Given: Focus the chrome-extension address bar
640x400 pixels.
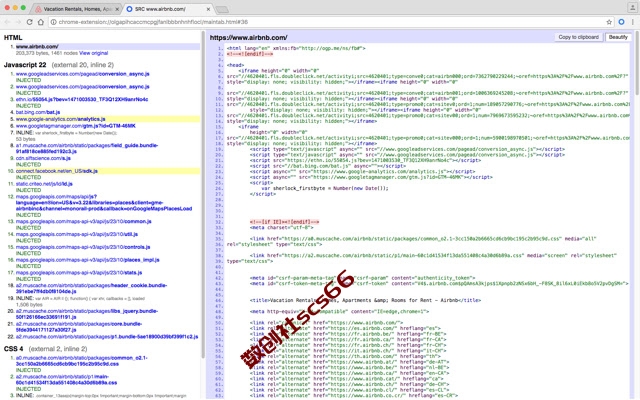Looking at the screenshot, I should pyautogui.click(x=327, y=22).
